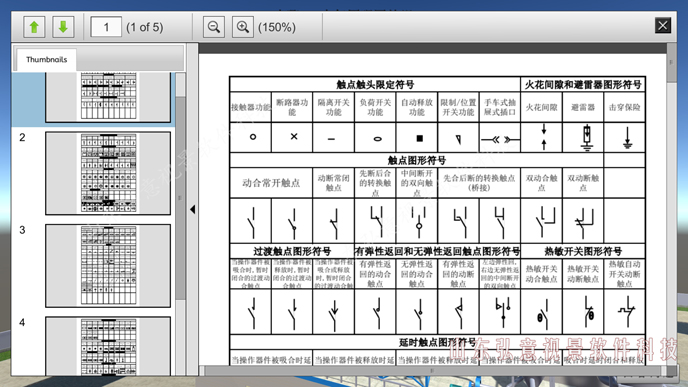Click the document vertical scrollbar thumb
The width and height of the screenshot is (688, 387).
[671, 62]
